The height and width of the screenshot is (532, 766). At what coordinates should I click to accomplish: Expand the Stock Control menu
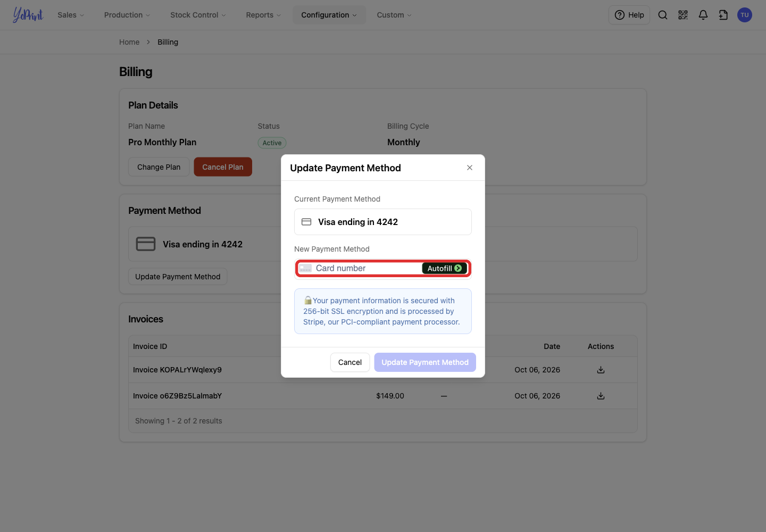pyautogui.click(x=198, y=15)
